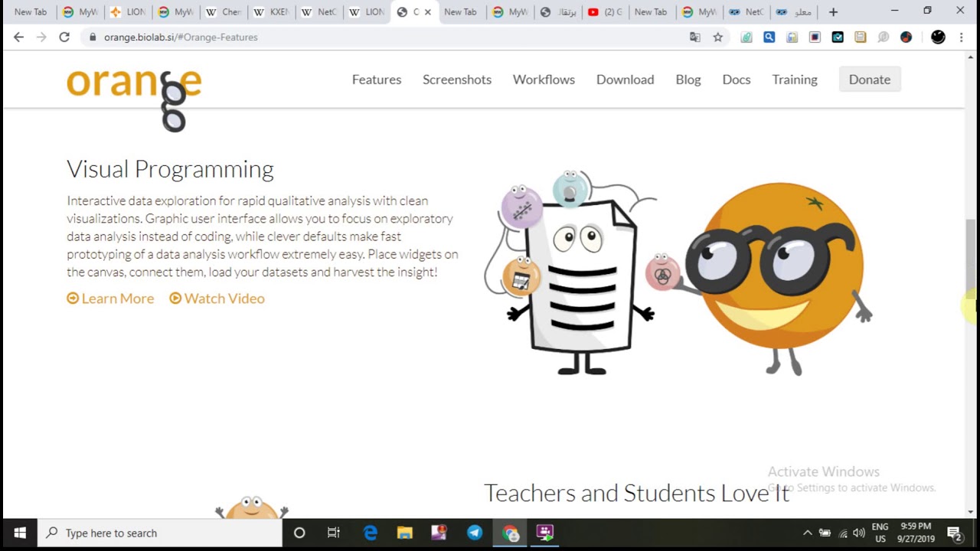Viewport: 980px width, 551px height.
Task: Click the Cortana circle icon on taskbar
Action: coord(299,533)
